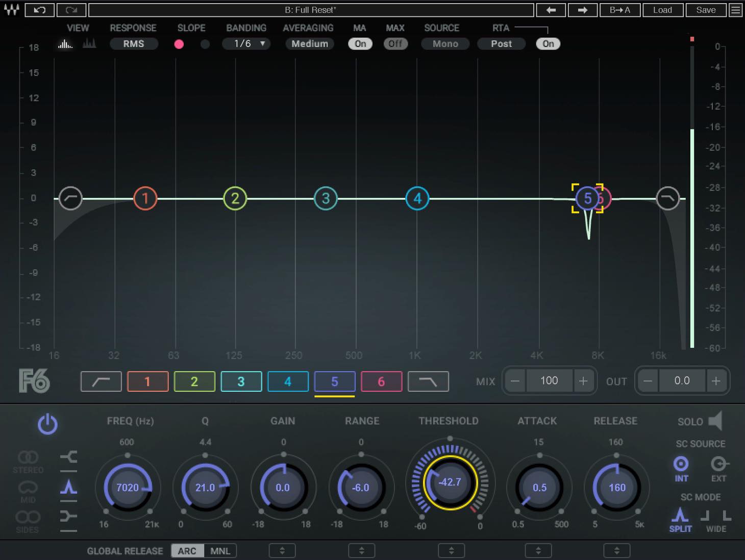Open band 1 tab

[147, 381]
